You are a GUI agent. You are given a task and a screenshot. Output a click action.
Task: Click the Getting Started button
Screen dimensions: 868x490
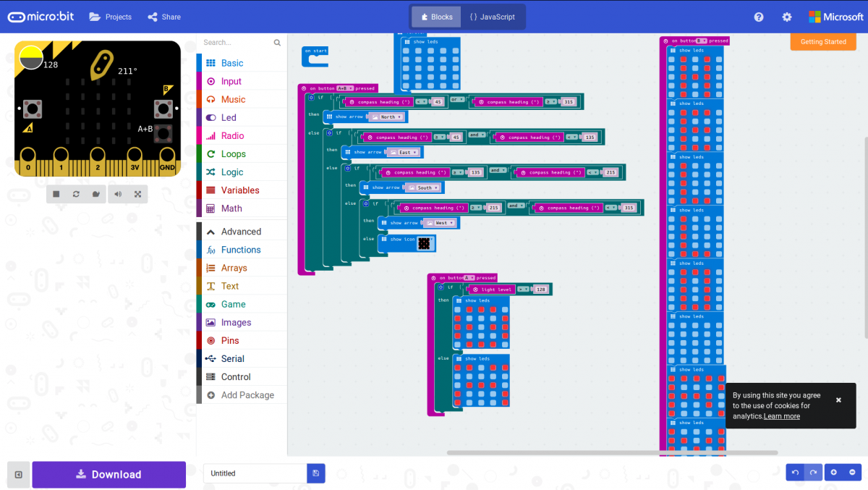coord(823,42)
